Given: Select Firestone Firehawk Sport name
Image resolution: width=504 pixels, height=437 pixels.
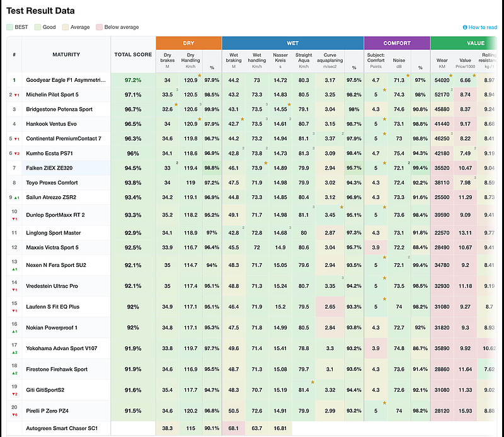Looking at the screenshot, I should pyautogui.click(x=57, y=369).
